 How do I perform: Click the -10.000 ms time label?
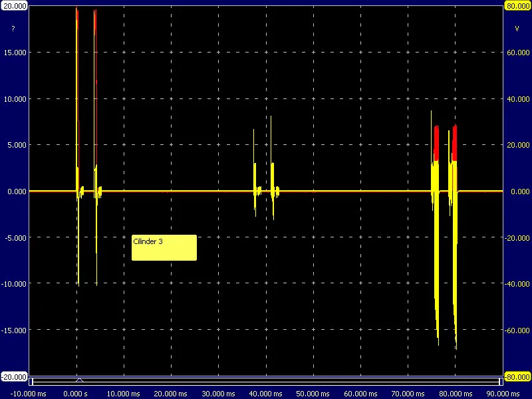[x=28, y=394]
